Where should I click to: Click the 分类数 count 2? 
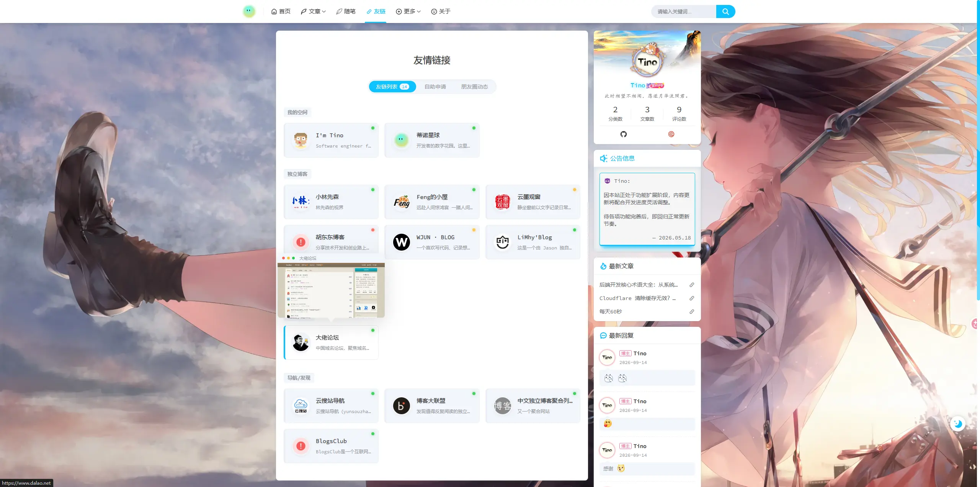coord(615,110)
